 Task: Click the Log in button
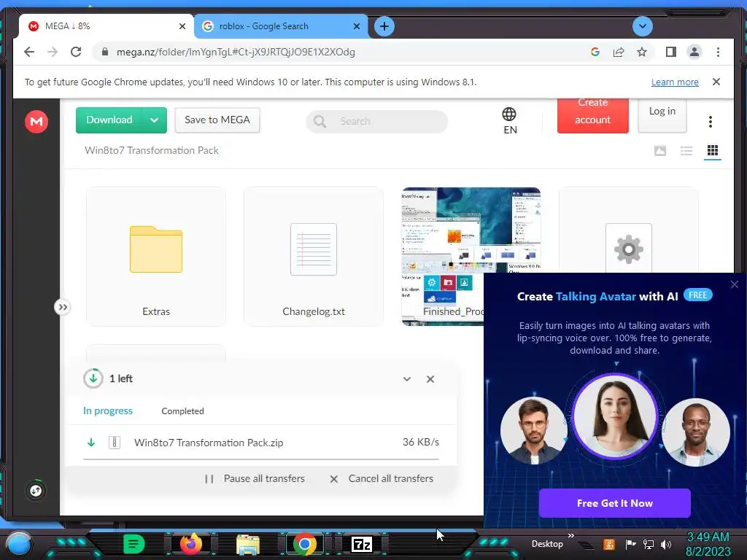click(x=662, y=114)
